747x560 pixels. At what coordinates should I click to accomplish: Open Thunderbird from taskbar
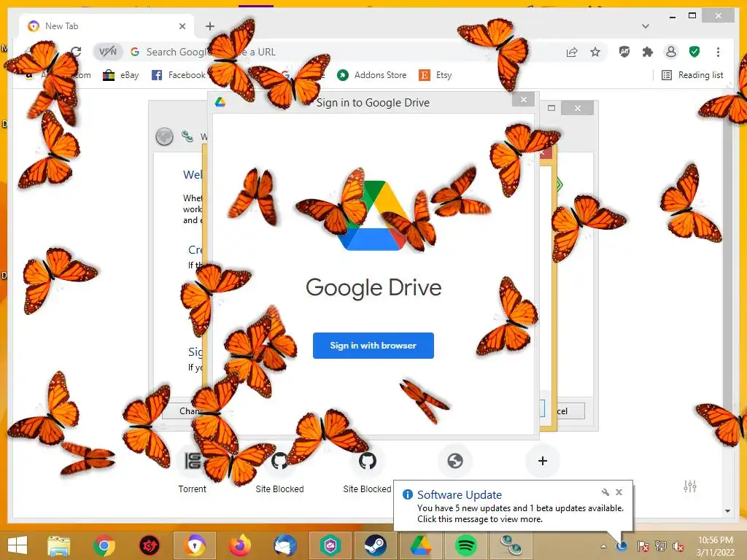[x=285, y=545]
